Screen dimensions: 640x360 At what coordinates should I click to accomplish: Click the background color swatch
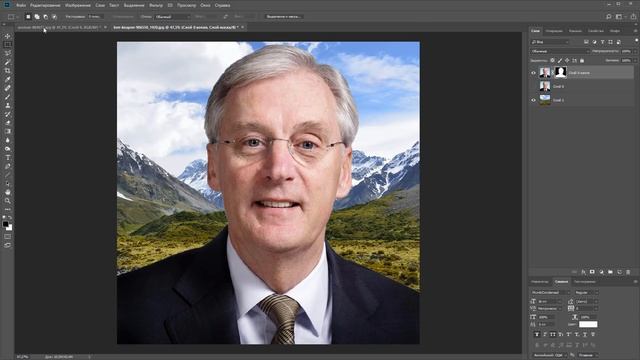(x=10, y=228)
